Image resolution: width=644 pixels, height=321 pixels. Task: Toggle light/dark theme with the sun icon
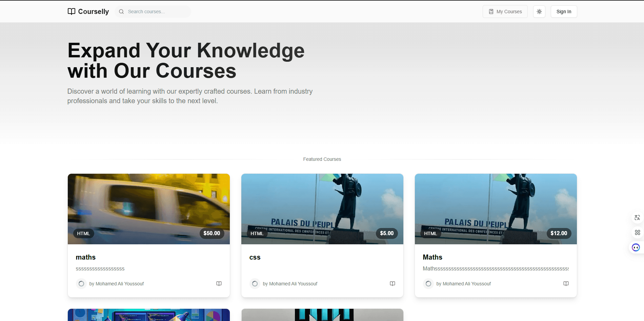(539, 11)
